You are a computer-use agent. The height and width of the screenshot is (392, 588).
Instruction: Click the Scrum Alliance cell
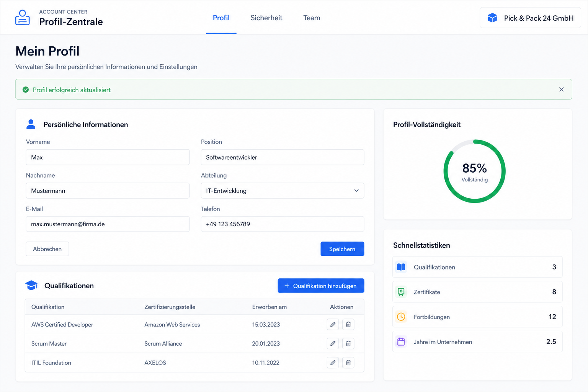click(x=163, y=344)
